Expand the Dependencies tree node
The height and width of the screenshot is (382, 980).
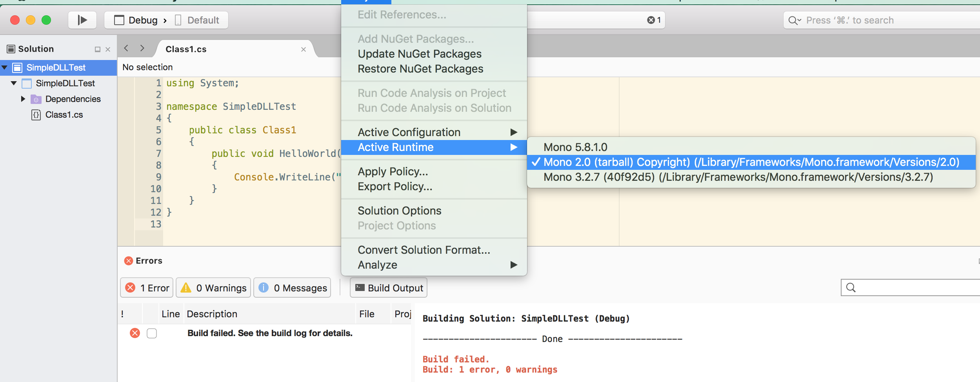coord(23,99)
